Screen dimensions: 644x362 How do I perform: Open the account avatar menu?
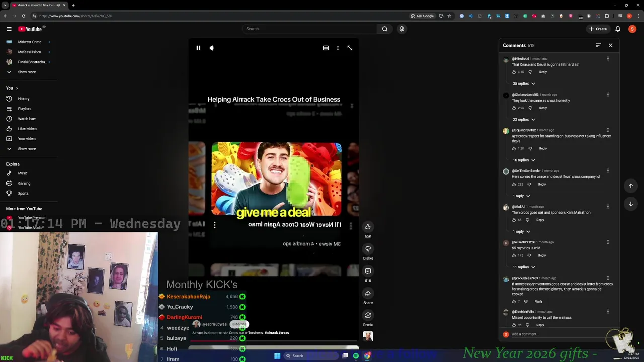(x=632, y=29)
